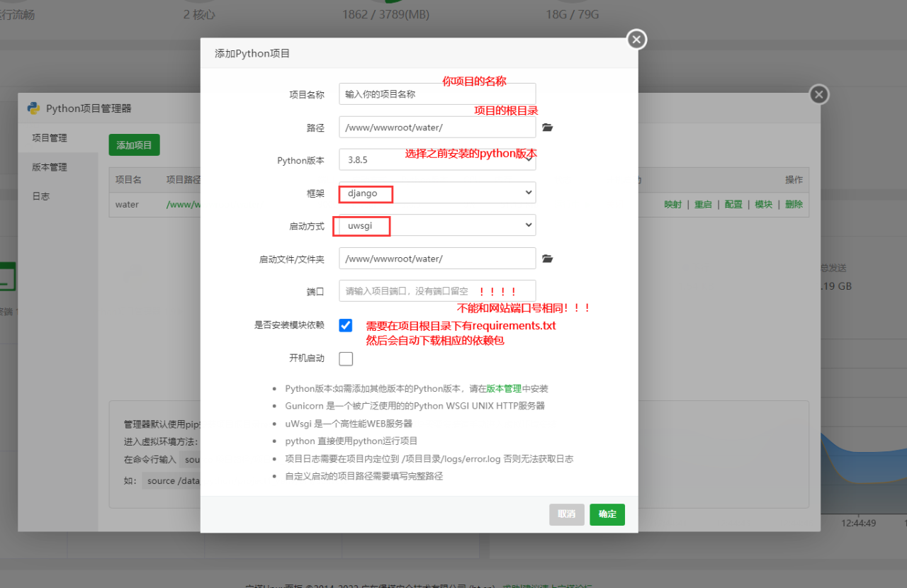
Task: Click the green 添加项目 button
Action: click(x=135, y=145)
